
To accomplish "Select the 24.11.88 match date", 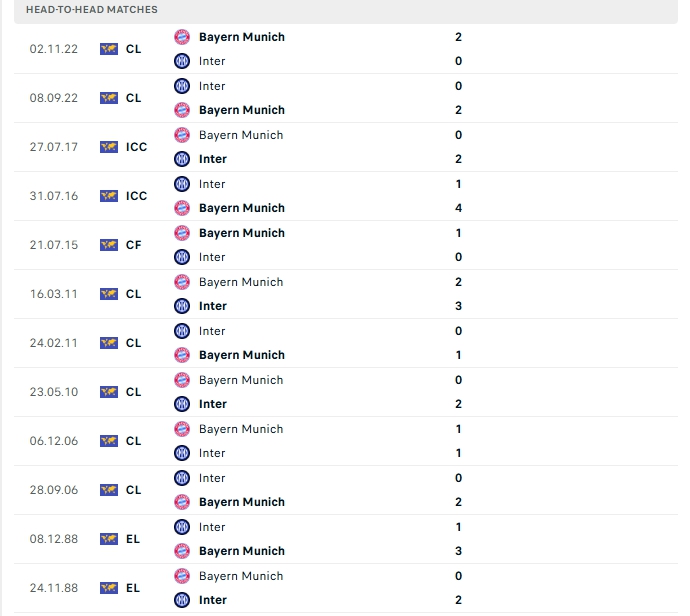I will click(54, 588).
